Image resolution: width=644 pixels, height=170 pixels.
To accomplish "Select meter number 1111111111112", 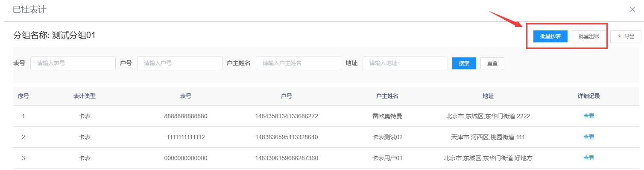I will pos(186,137).
